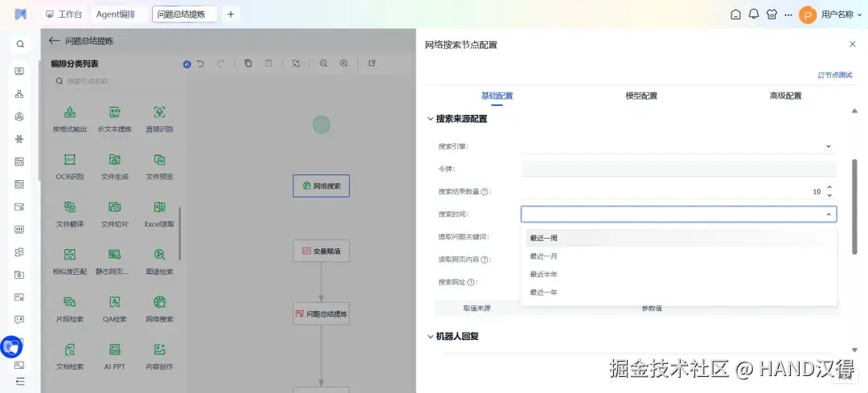Click the export icon at toolbar end

(372, 63)
